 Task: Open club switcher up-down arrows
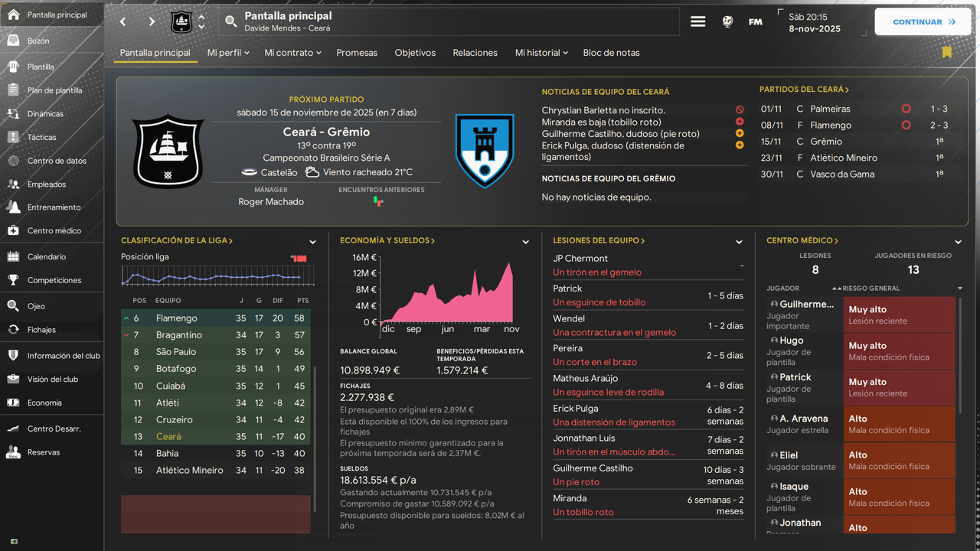(x=201, y=22)
